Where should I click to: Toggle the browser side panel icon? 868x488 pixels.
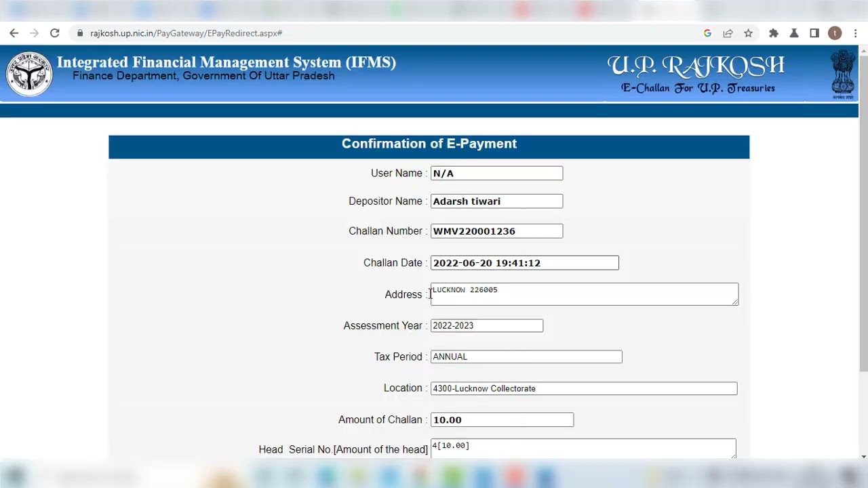[814, 33]
